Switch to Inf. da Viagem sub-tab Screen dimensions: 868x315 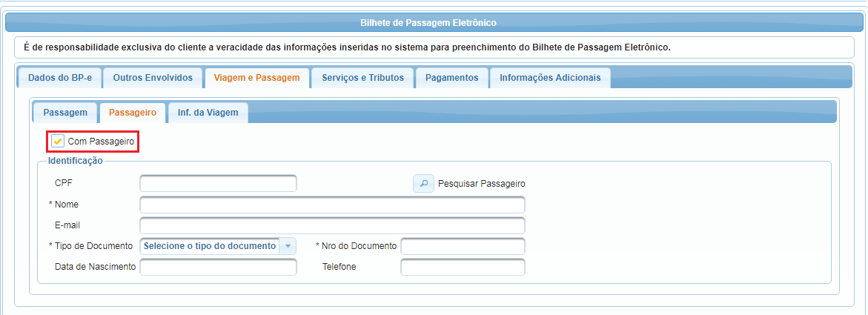click(x=208, y=113)
